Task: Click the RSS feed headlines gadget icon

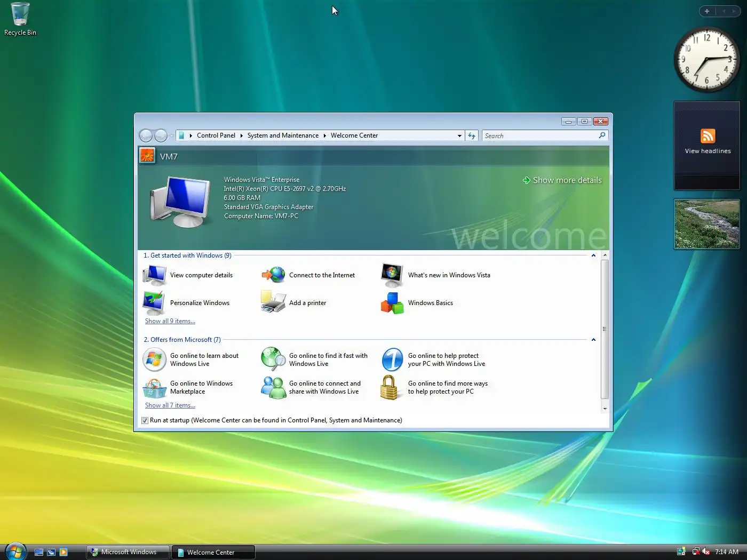Action: coord(708,136)
